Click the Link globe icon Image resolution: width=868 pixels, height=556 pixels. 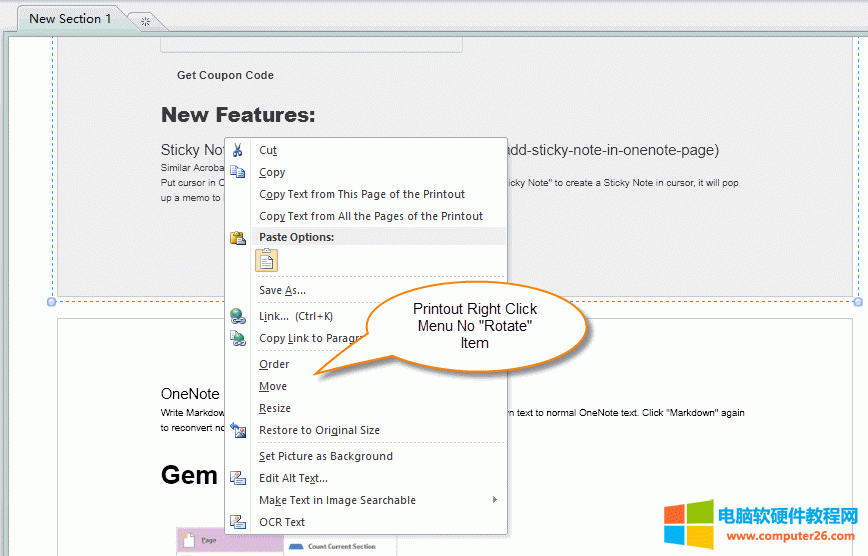238,316
